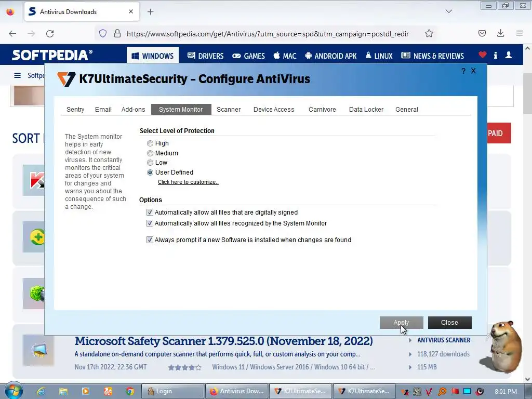Open Firefox application menu
The height and width of the screenshot is (399, 532).
tap(520, 33)
